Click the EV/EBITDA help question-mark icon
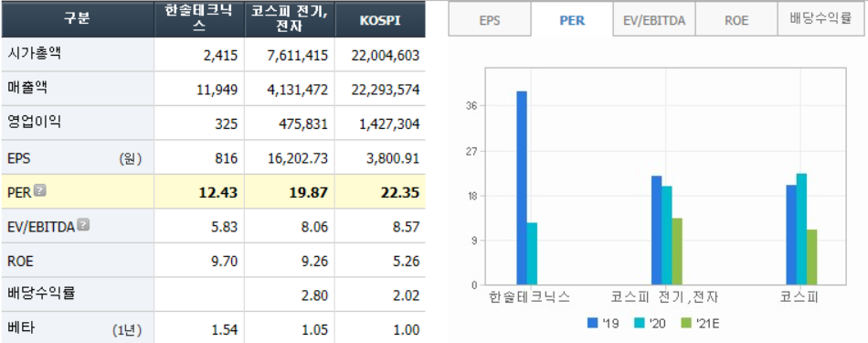 coord(83,225)
